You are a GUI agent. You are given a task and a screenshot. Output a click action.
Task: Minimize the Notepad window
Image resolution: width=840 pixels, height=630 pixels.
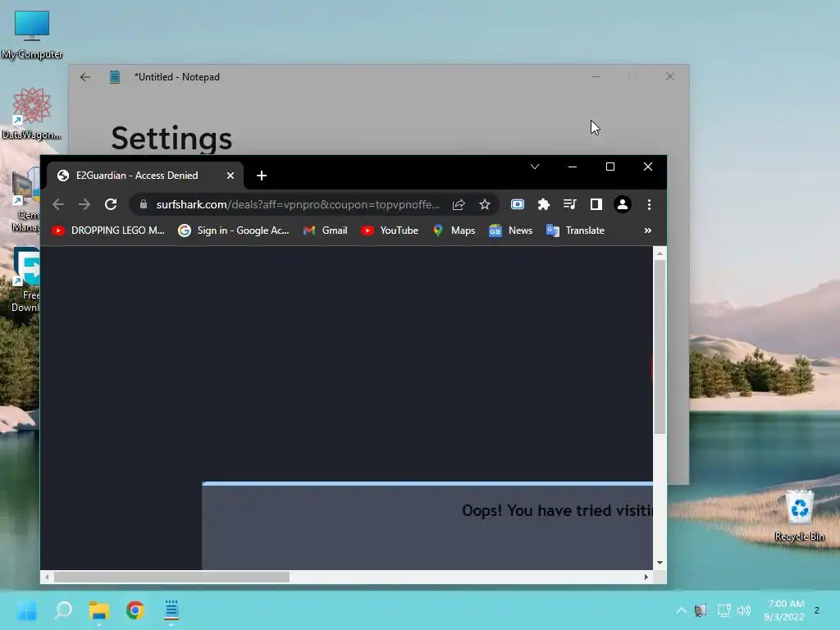tap(596, 76)
